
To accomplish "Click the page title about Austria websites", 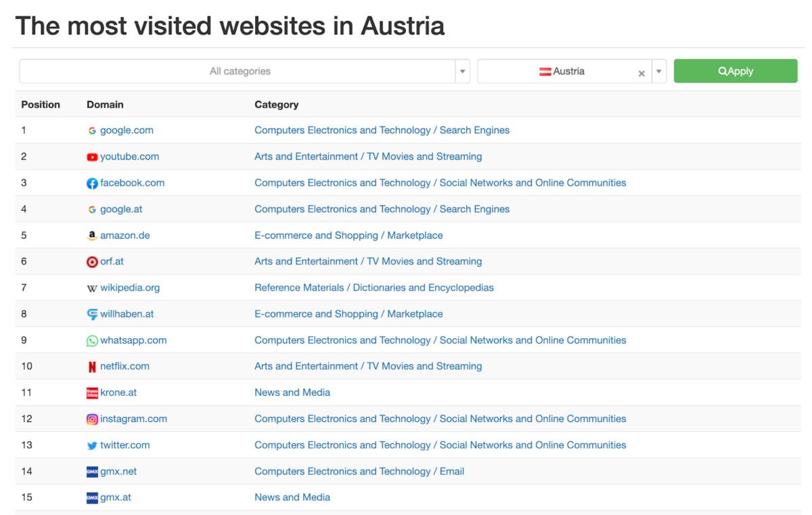I will [x=230, y=26].
